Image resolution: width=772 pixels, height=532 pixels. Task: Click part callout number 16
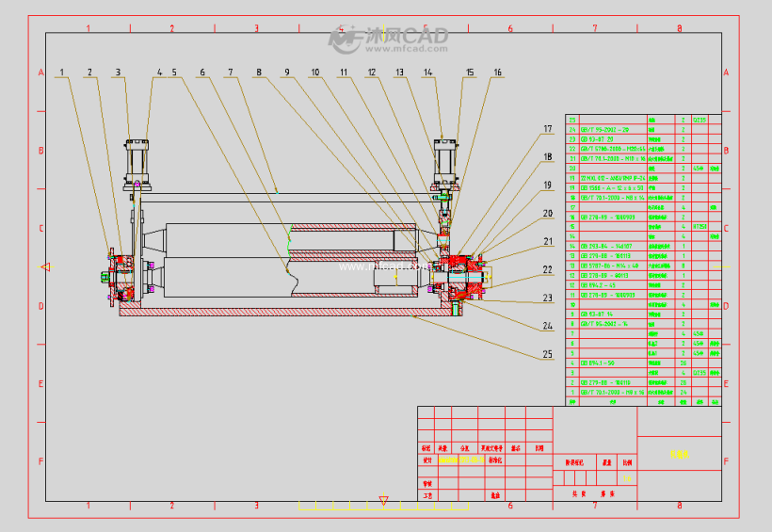[x=497, y=72]
